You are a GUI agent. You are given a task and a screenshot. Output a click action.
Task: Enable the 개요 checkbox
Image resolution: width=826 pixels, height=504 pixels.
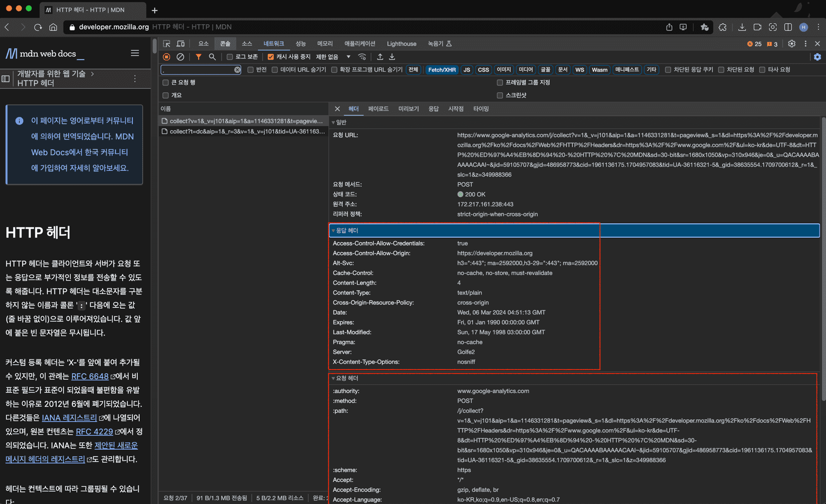click(165, 95)
